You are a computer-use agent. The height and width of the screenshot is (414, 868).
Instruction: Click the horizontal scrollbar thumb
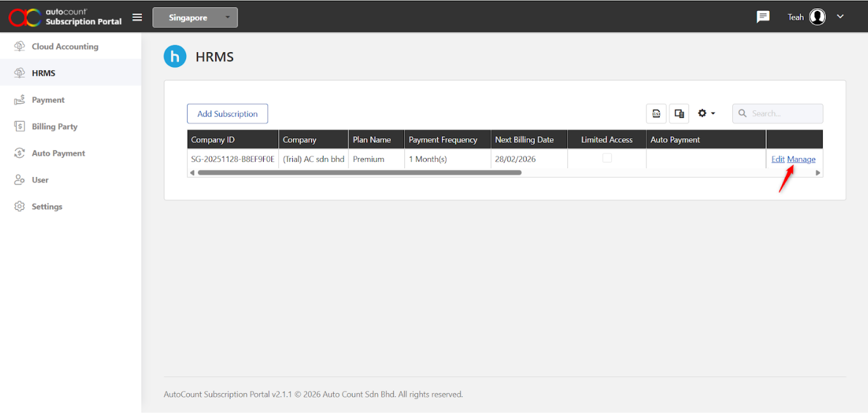[359, 173]
